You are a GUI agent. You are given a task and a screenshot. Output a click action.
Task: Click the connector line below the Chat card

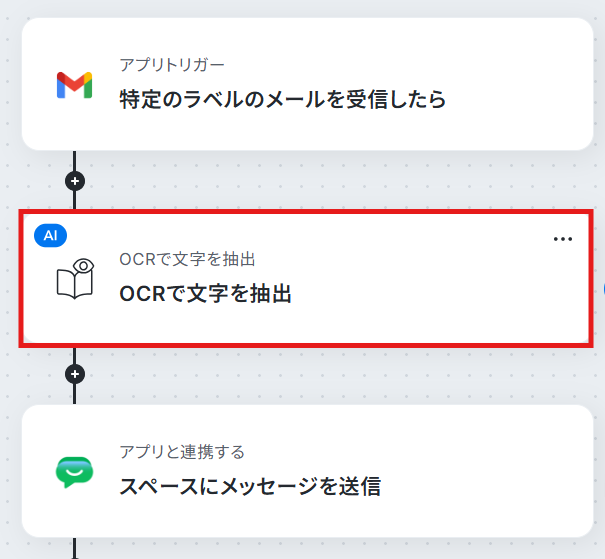click(74, 548)
